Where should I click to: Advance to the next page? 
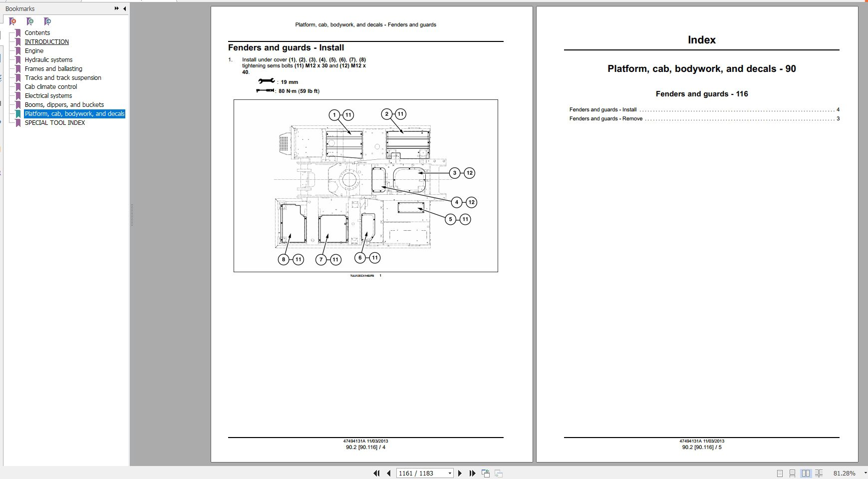(460, 473)
